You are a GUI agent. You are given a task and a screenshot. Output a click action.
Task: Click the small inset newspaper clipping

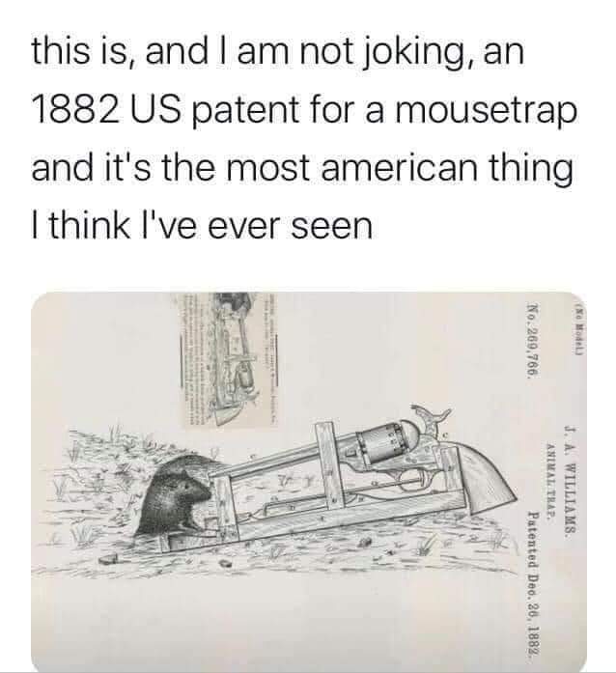point(230,360)
